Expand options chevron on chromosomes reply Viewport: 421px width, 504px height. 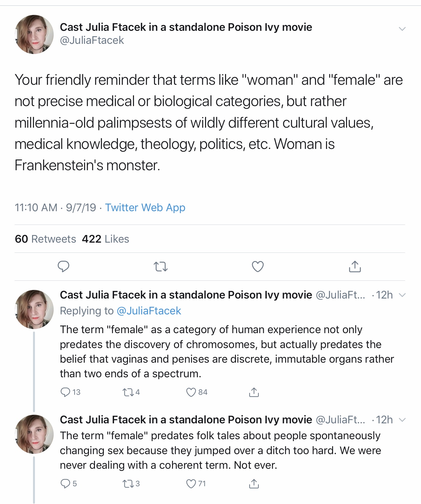(402, 295)
